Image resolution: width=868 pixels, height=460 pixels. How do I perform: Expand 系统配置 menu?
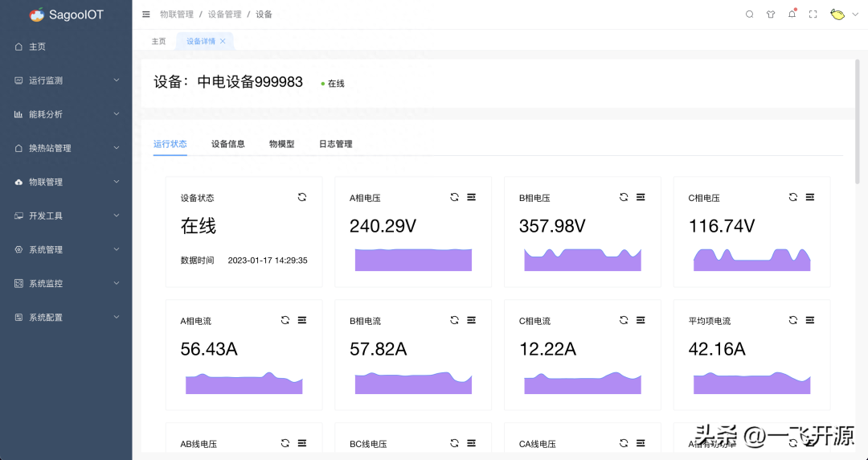[66, 318]
